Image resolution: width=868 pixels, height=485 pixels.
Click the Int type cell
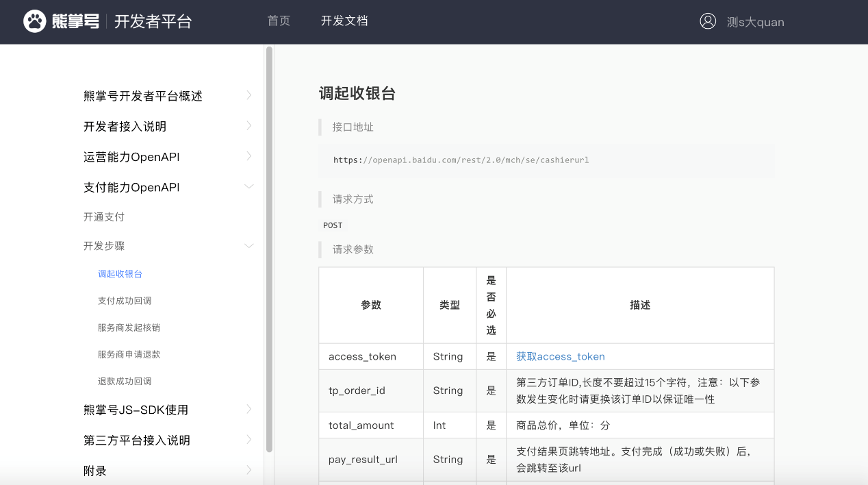point(450,425)
